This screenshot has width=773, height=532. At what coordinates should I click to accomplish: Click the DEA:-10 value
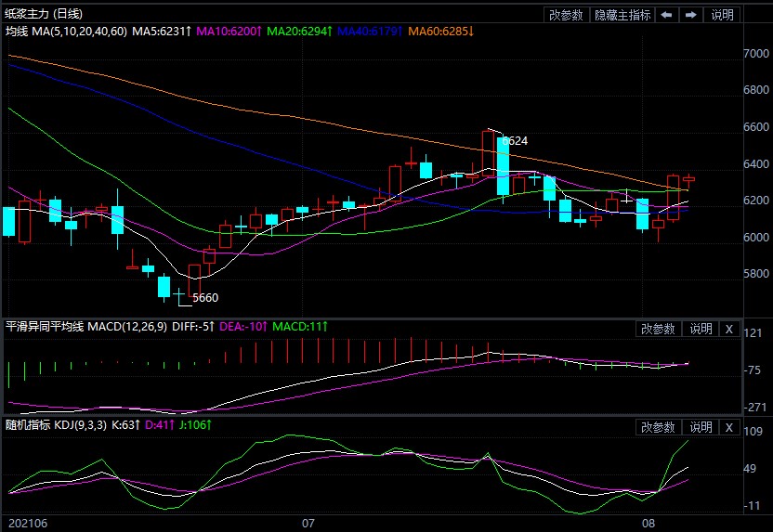coord(243,327)
